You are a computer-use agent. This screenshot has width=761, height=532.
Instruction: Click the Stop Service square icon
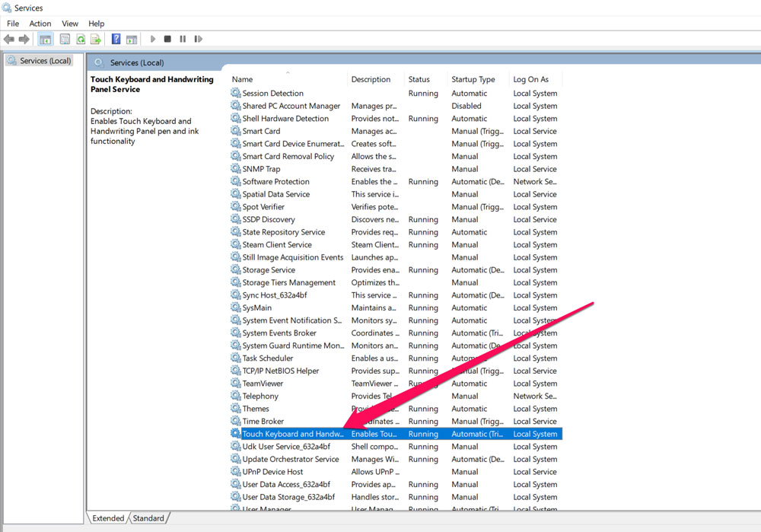coord(167,39)
